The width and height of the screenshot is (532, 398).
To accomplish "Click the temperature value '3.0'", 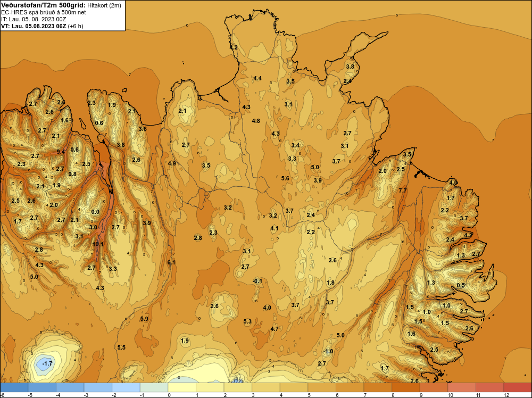I will [93, 227].
